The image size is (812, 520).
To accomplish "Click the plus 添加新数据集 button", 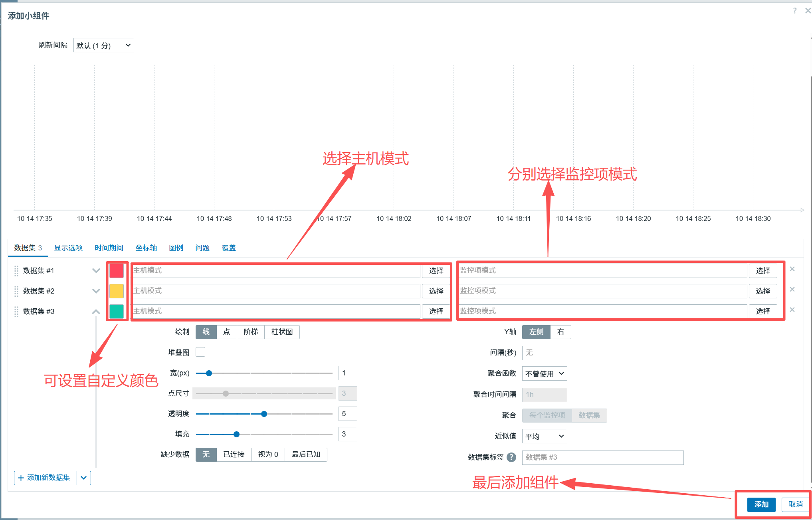I will pyautogui.click(x=45, y=478).
